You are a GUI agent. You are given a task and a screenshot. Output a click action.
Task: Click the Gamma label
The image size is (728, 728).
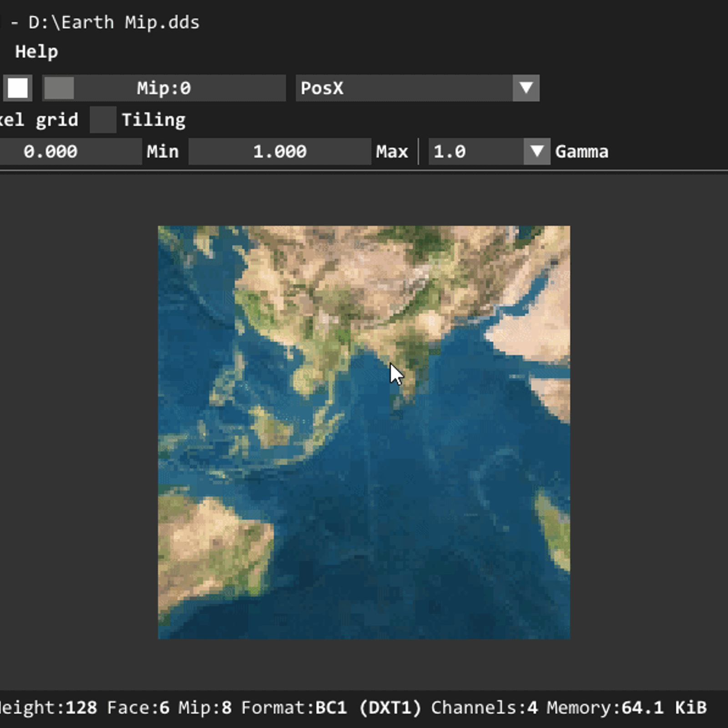click(581, 152)
